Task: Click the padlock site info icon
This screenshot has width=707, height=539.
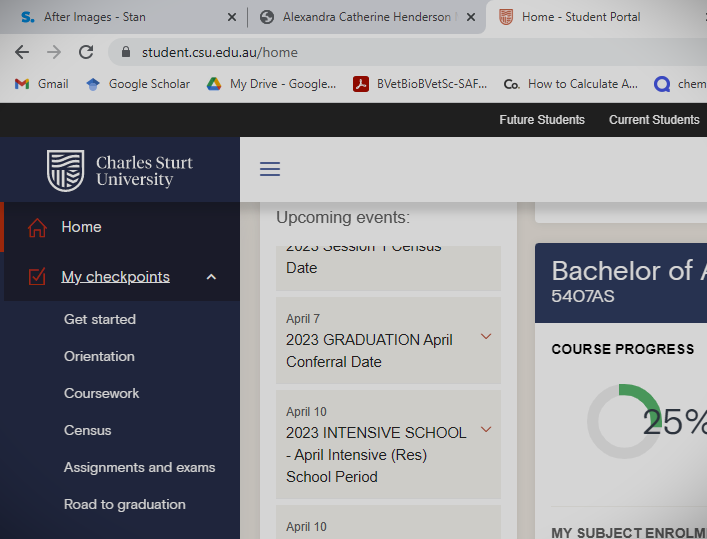Action: [126, 52]
